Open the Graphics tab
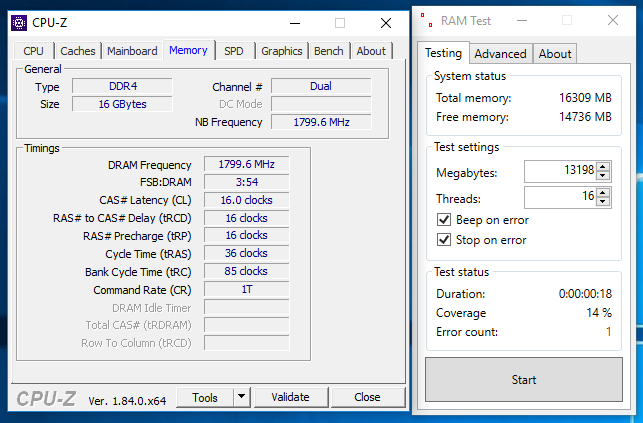 point(282,51)
